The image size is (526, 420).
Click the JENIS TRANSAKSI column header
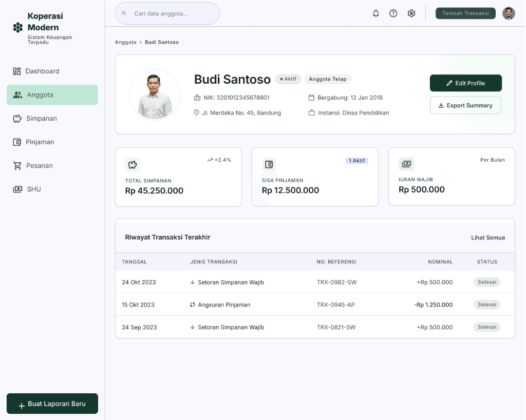coord(214,262)
